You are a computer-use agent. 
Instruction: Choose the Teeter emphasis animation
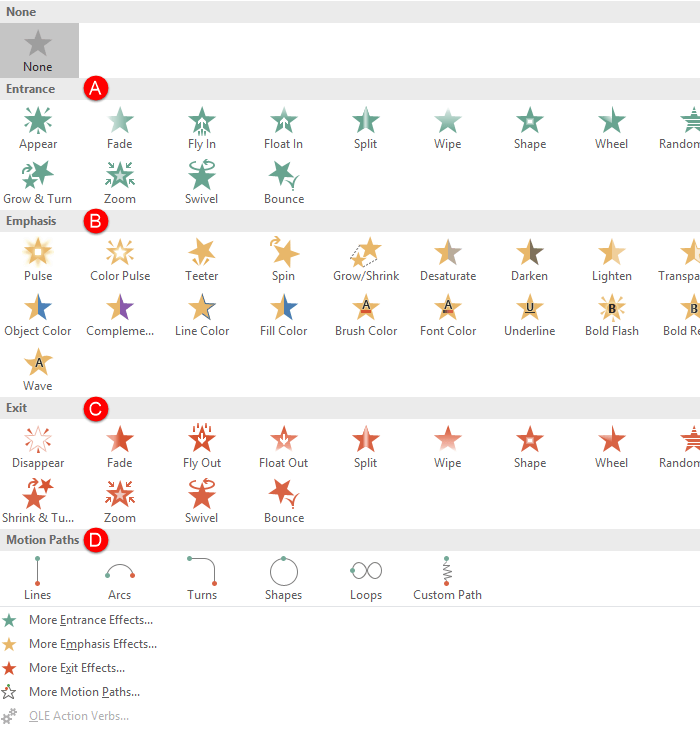(202, 260)
